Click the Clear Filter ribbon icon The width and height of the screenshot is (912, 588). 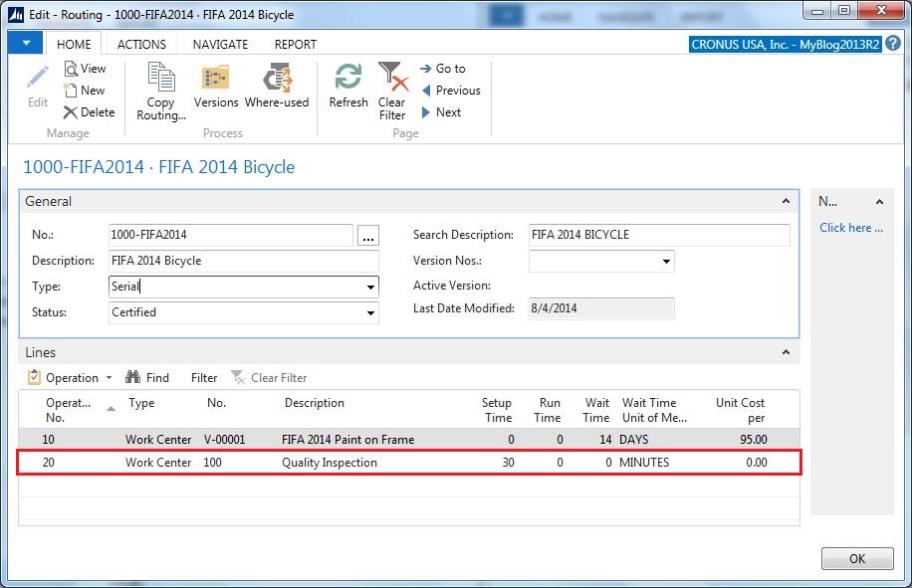pos(392,77)
